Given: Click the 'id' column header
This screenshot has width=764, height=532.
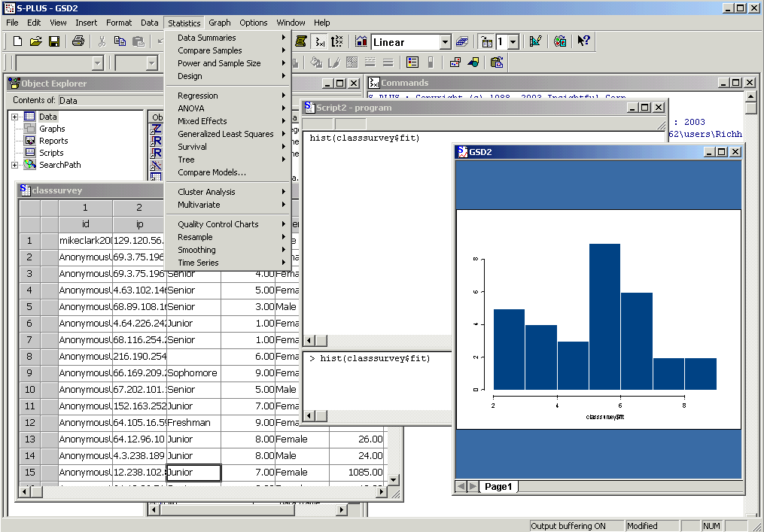Looking at the screenshot, I should click(x=85, y=224).
